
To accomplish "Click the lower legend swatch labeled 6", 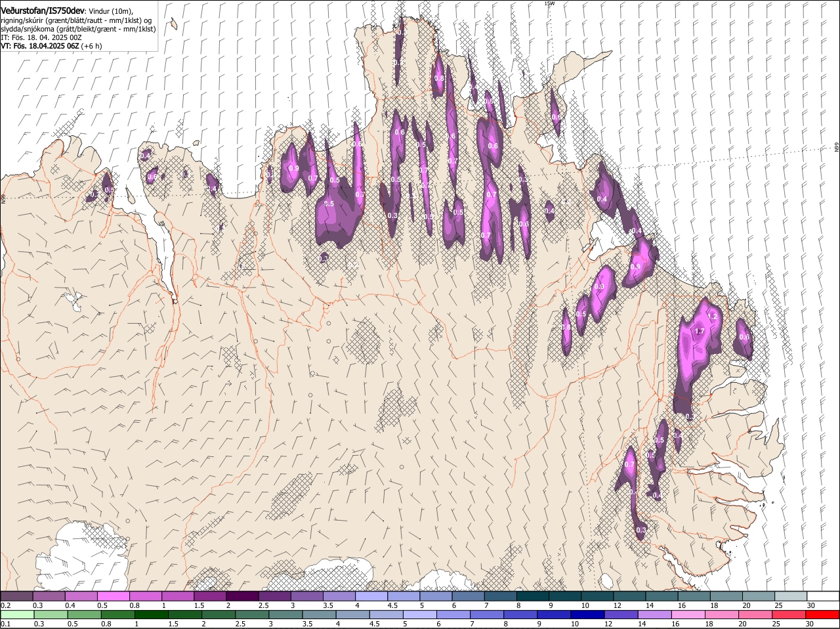I will click(x=453, y=615).
